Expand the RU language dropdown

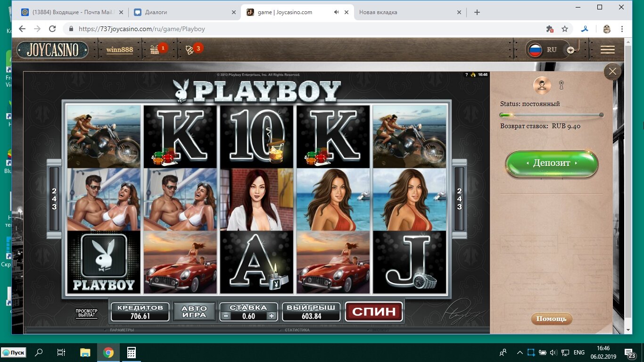point(571,50)
